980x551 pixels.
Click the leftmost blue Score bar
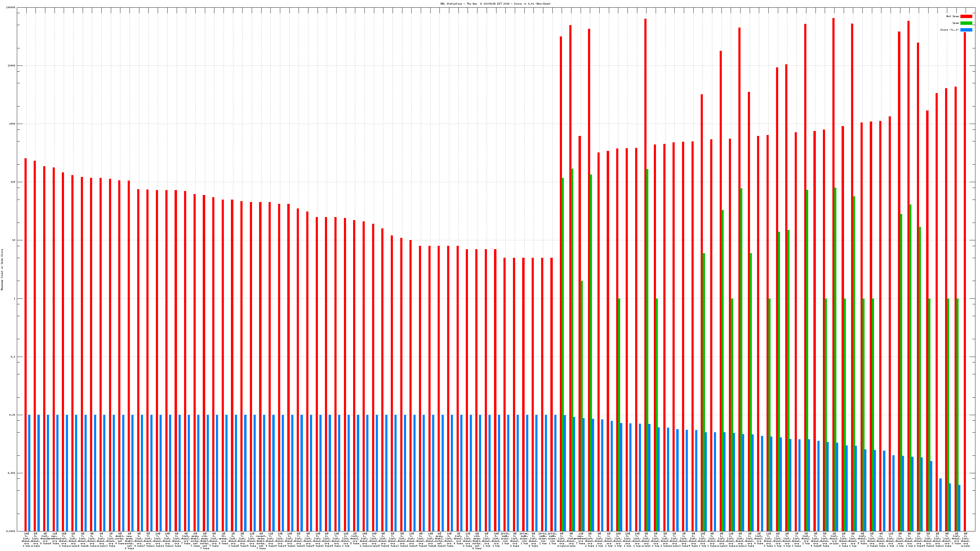(29, 473)
